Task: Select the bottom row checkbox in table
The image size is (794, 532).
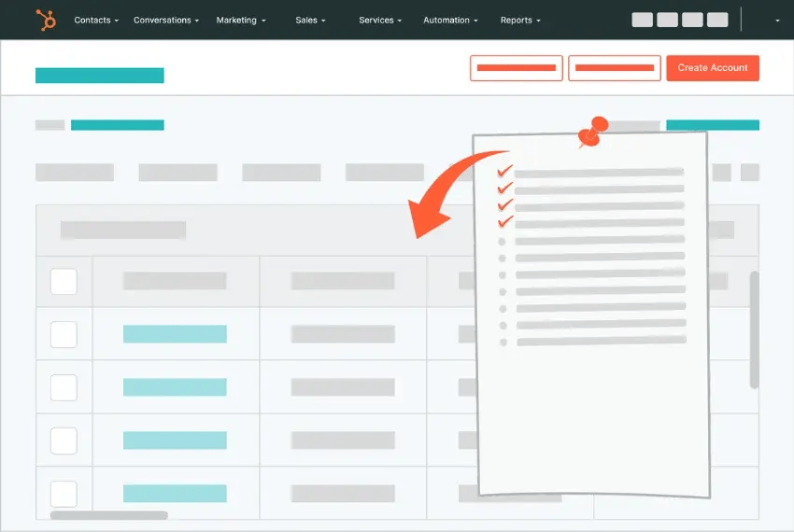Action: pos(64,494)
